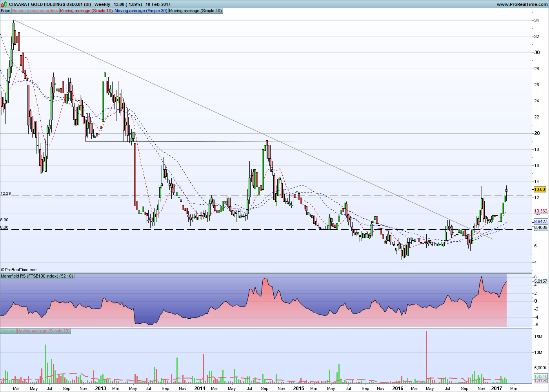Click the 30 price axis label
The image size is (549, 392).
(536, 53)
